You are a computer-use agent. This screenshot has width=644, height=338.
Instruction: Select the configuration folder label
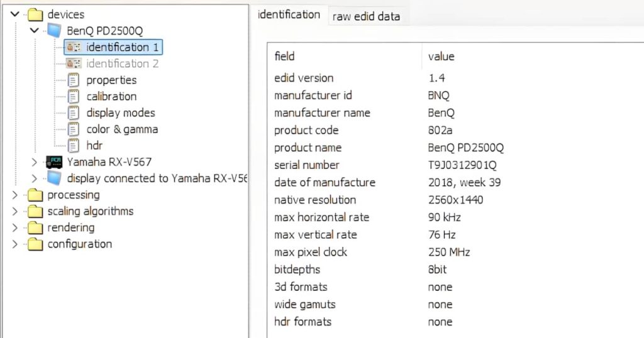[80, 244]
